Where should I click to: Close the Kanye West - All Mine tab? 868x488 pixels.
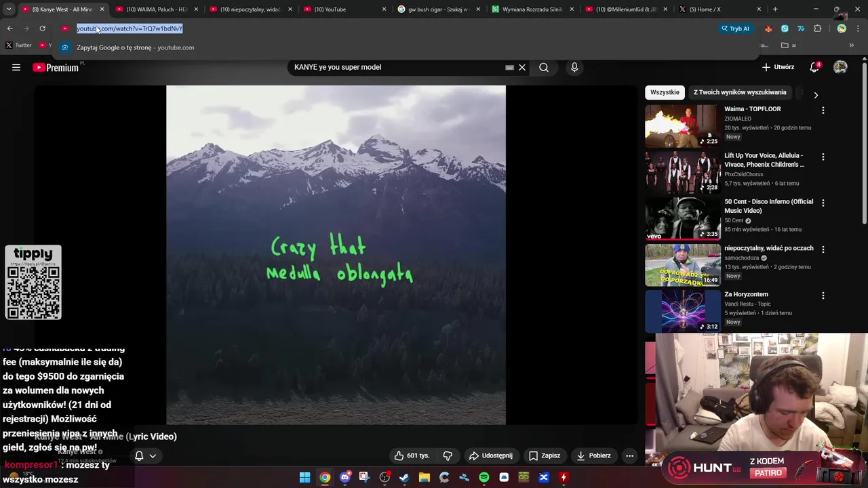[x=102, y=9]
